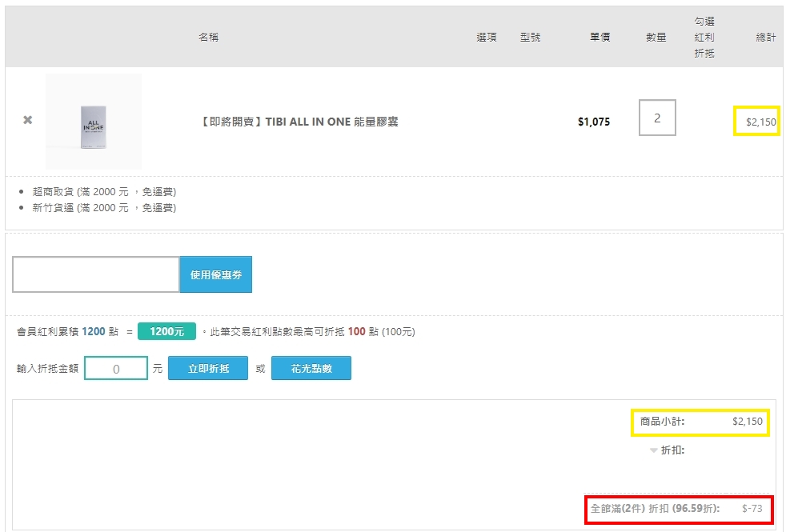Screen dimensions: 786x532
Task: Click the 總計 column header
Action: tap(766, 38)
